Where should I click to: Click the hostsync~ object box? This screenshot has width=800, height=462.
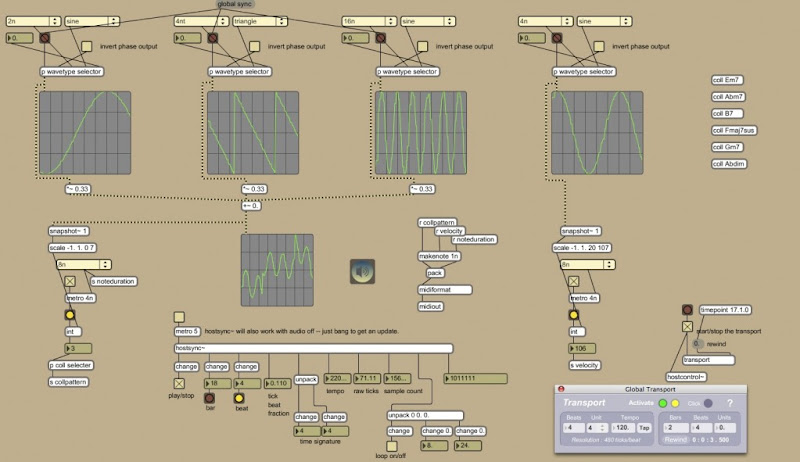click(313, 349)
